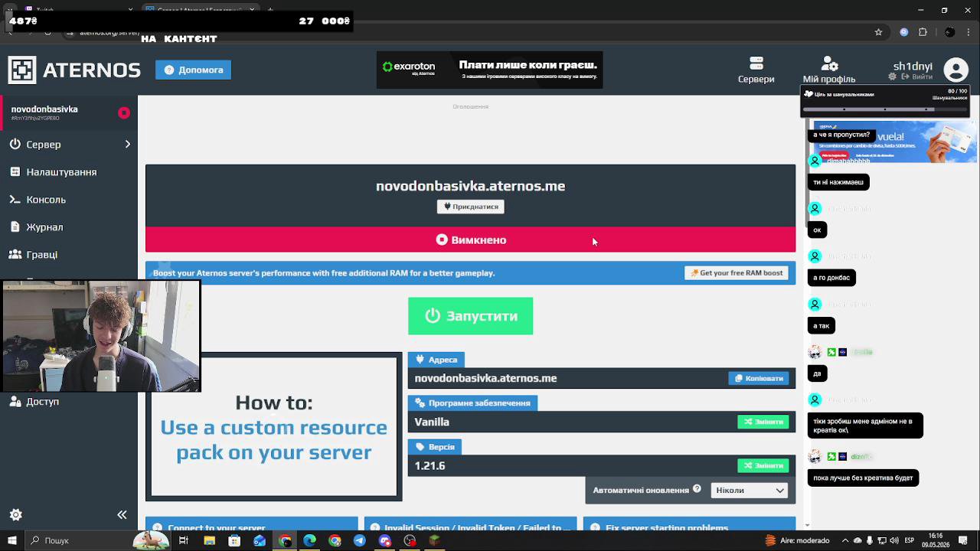Open the Windows Start menu
The width and height of the screenshot is (980, 551).
[x=11, y=540]
